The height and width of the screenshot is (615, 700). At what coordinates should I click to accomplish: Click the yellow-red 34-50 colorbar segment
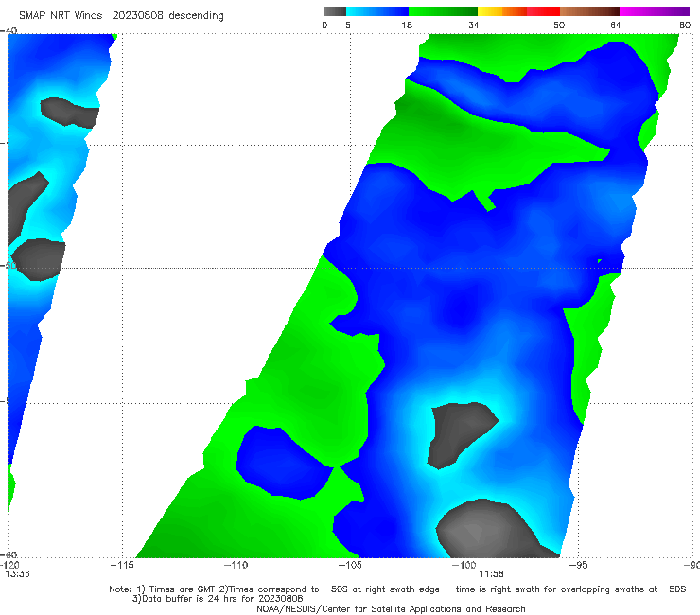tap(518, 11)
